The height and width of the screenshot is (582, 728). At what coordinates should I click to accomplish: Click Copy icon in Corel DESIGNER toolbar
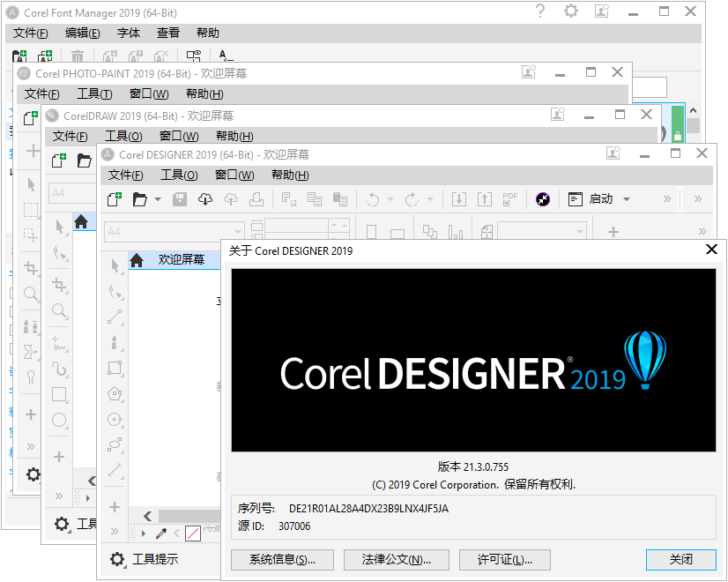click(x=315, y=199)
